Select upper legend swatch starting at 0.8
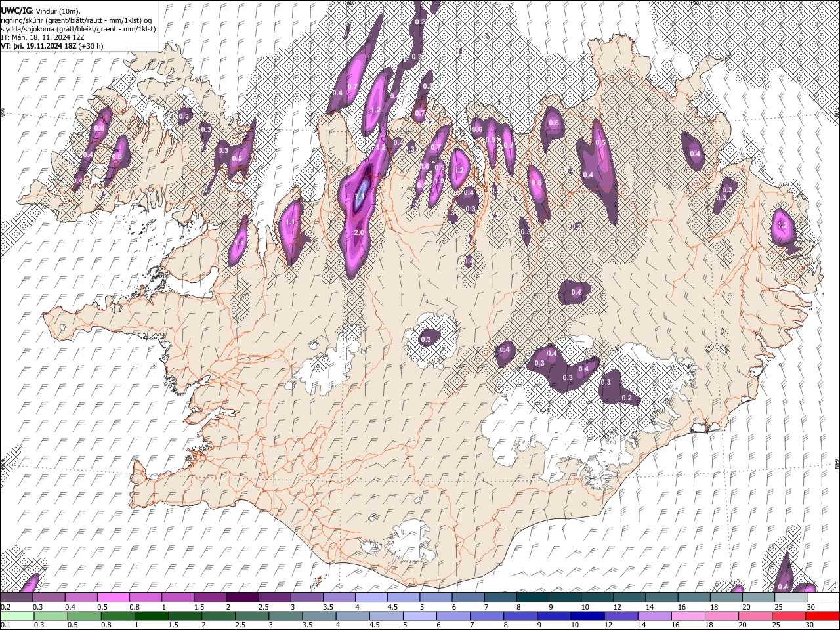Viewport: 840px width, 630px height. (145, 598)
